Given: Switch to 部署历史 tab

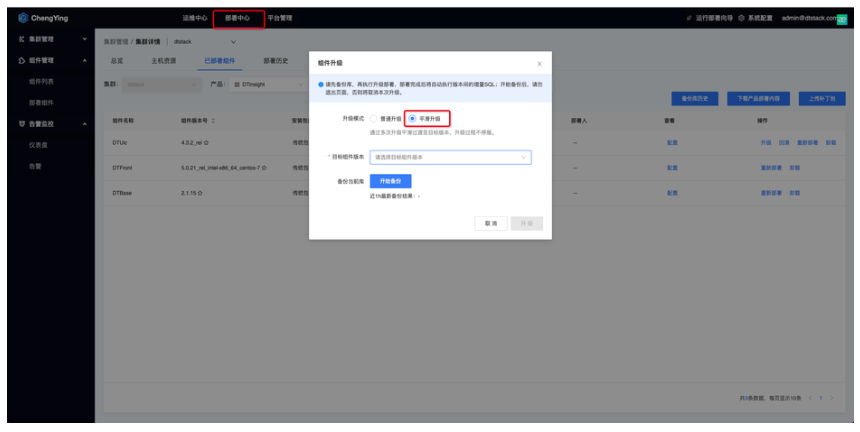Looking at the screenshot, I should (276, 61).
